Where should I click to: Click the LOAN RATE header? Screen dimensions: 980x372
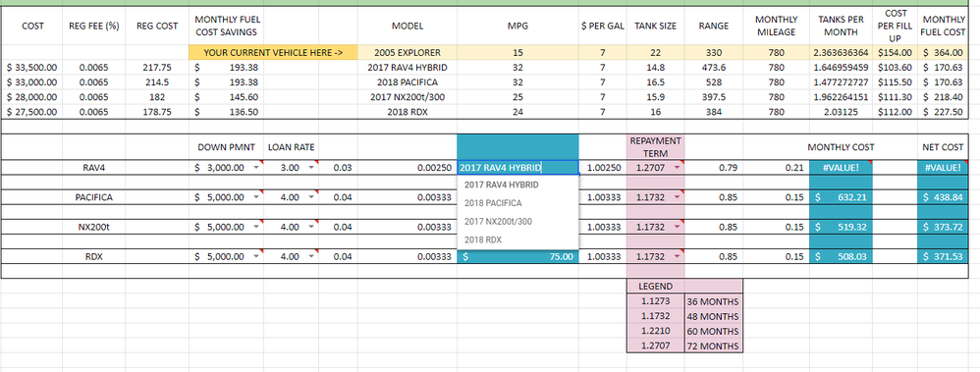click(292, 147)
